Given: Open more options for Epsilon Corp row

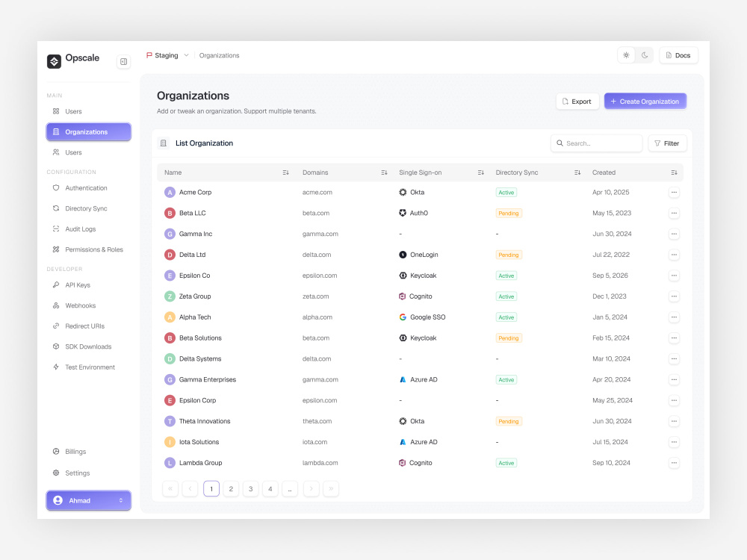Looking at the screenshot, I should pos(674,400).
